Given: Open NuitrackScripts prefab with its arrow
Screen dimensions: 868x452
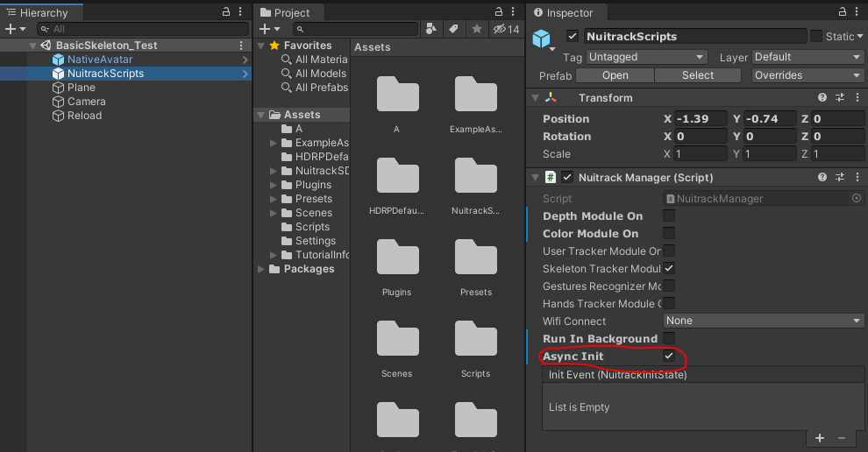Looking at the screenshot, I should tap(245, 74).
